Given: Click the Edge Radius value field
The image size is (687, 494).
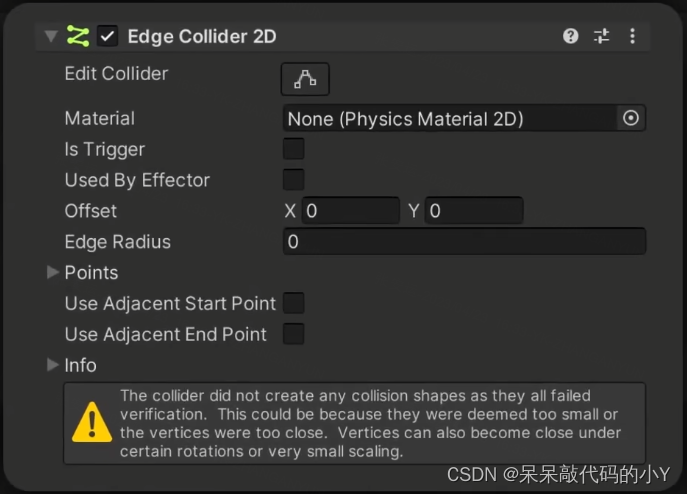Looking at the screenshot, I should click(x=464, y=242).
